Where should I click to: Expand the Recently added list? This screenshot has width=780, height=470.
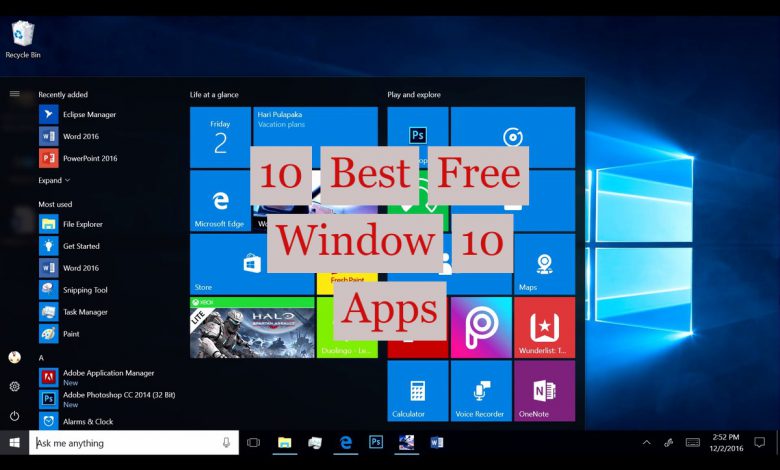point(54,180)
